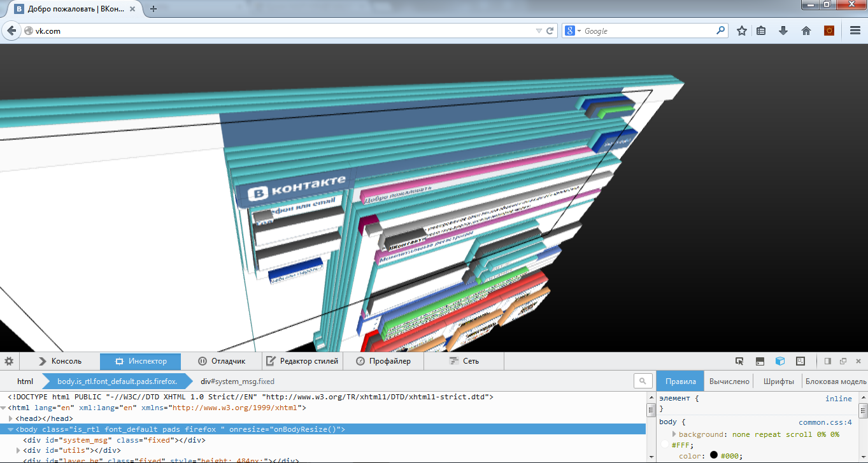
Task: Close the developer tools panel
Action: [858, 361]
